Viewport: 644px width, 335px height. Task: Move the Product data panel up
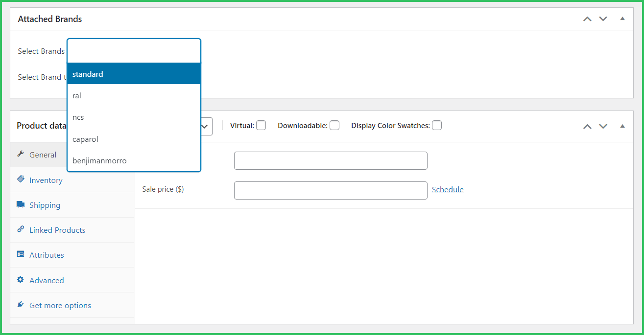[587, 126]
